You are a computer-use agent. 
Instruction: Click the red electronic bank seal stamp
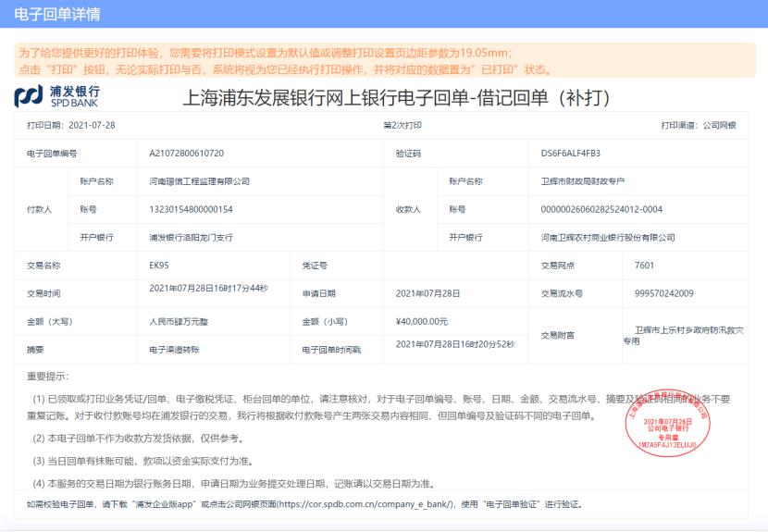pyautogui.click(x=667, y=423)
